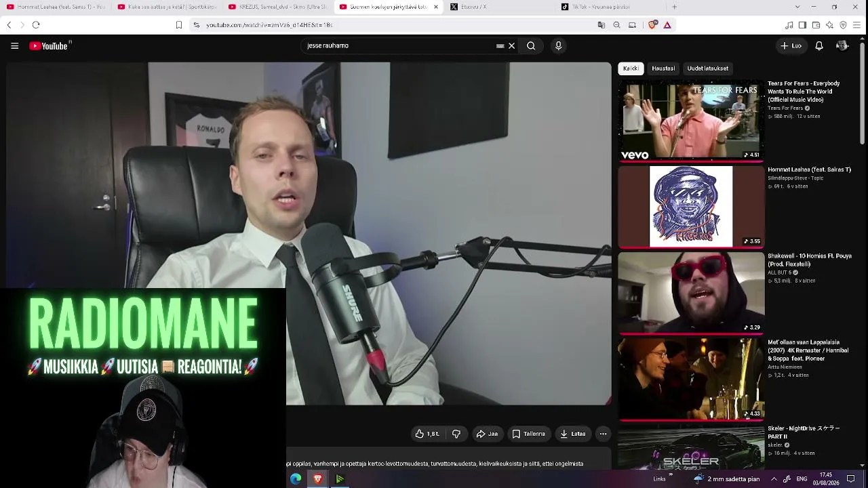This screenshot has height=488, width=868.
Task: Open the Skeler - NightDrive PART II title
Action: [x=804, y=432]
